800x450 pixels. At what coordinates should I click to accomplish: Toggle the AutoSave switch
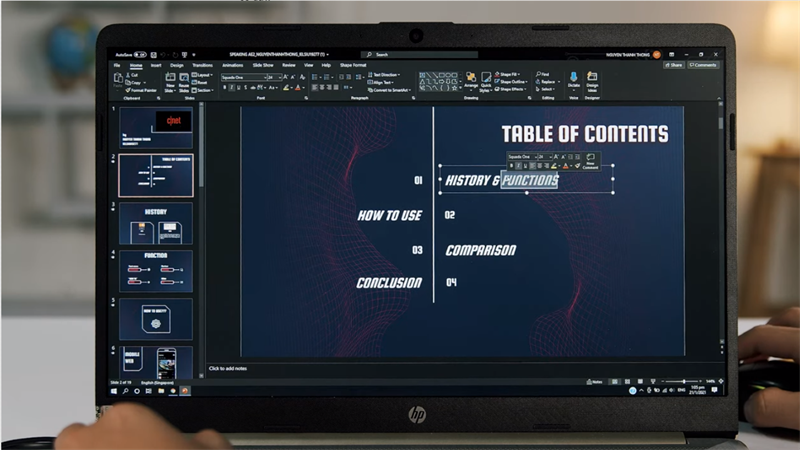coord(140,55)
